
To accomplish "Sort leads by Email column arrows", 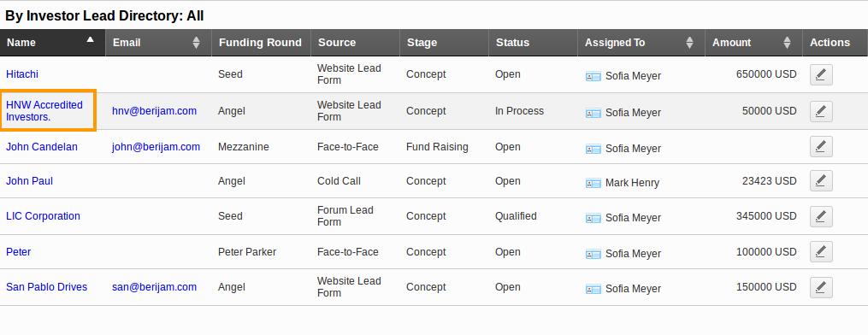I will pyautogui.click(x=196, y=43).
